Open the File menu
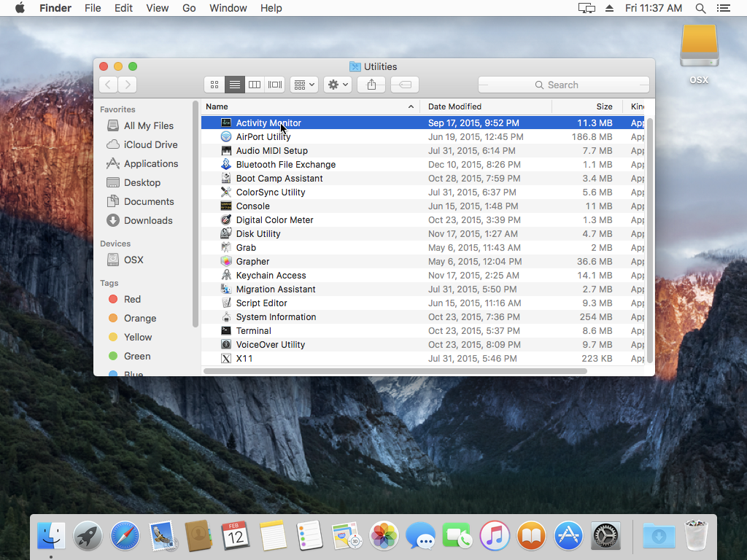This screenshot has height=560, width=747. pos(93,8)
